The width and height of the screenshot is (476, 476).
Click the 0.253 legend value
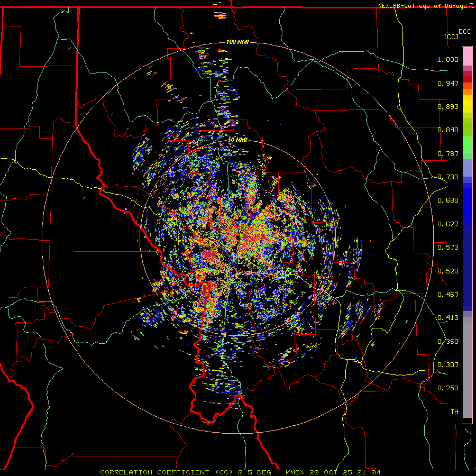pos(448,388)
